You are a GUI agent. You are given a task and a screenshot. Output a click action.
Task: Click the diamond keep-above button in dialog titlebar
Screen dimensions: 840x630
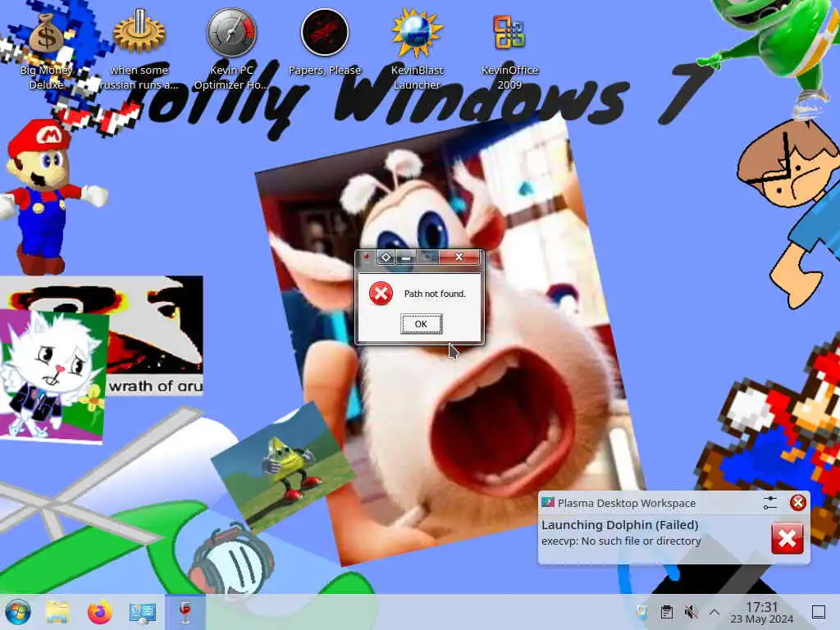(386, 258)
